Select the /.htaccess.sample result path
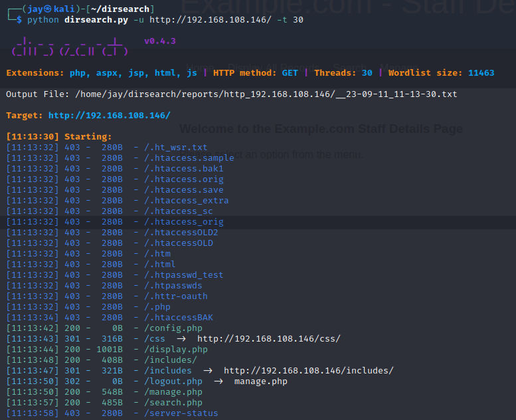The height and width of the screenshot is (420, 516). (x=189, y=157)
